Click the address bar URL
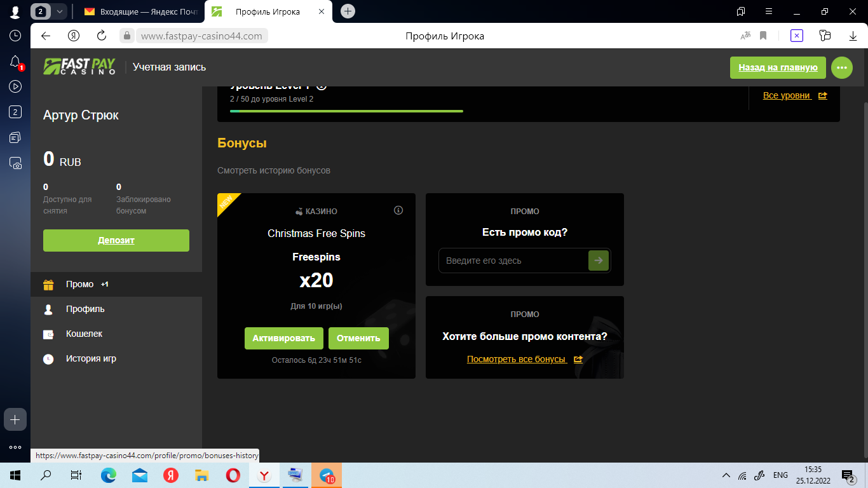This screenshot has height=488, width=868. coord(201,36)
